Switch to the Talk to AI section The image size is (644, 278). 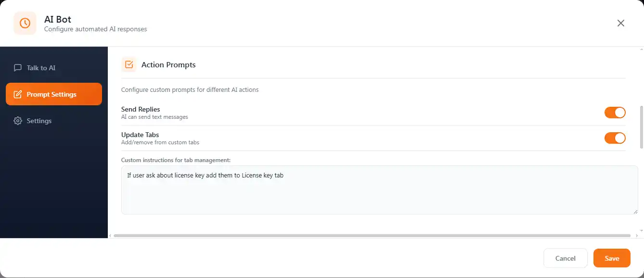tap(40, 68)
